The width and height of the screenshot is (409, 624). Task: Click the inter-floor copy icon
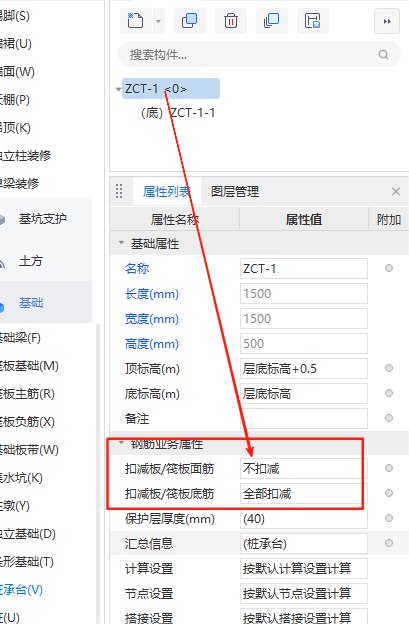pyautogui.click(x=272, y=21)
